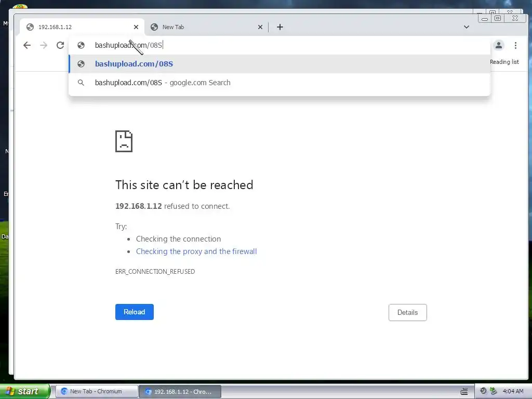Image resolution: width=532 pixels, height=399 pixels.
Task: Open the Reading list button
Action: (x=504, y=62)
